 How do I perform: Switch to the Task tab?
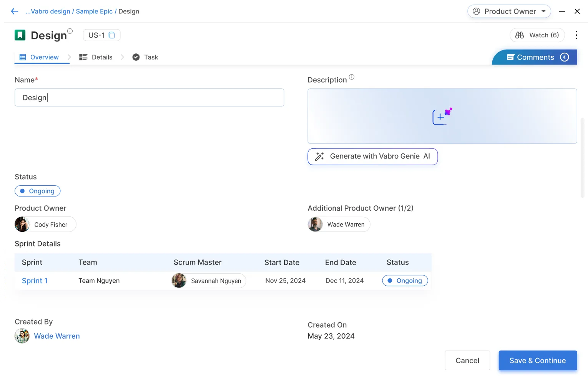145,57
